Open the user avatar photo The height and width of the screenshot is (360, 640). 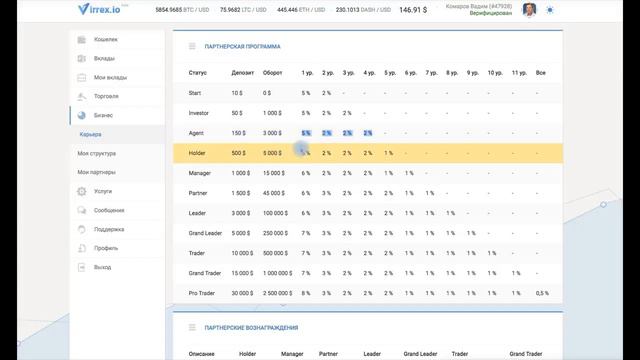click(x=529, y=9)
